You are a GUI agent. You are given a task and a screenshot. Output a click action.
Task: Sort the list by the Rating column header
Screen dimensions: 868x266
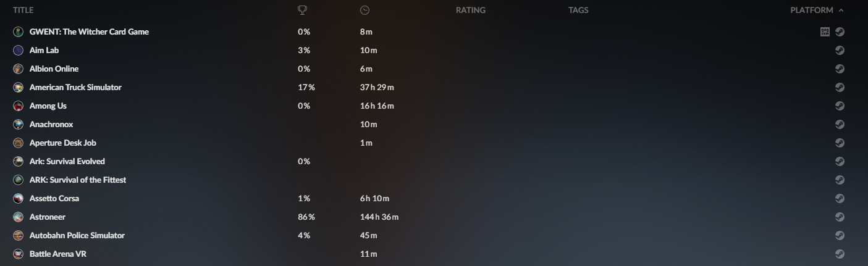coord(470,10)
